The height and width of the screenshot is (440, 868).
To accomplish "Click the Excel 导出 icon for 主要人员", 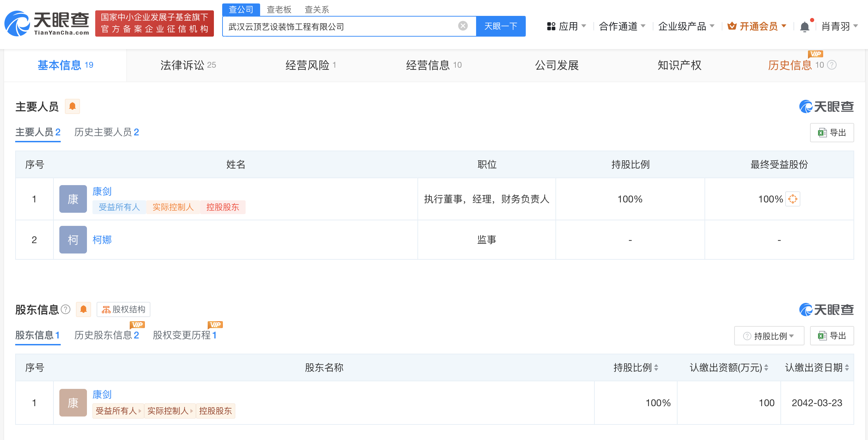I will coord(832,132).
